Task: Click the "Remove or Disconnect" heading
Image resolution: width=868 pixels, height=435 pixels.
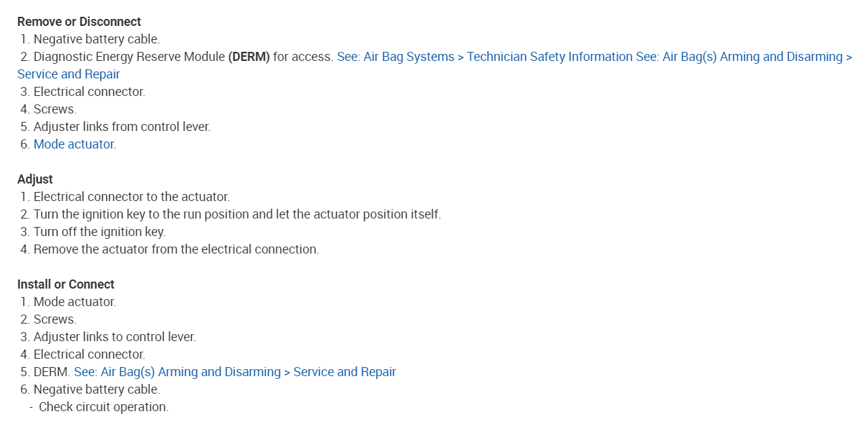Action: [x=79, y=22]
